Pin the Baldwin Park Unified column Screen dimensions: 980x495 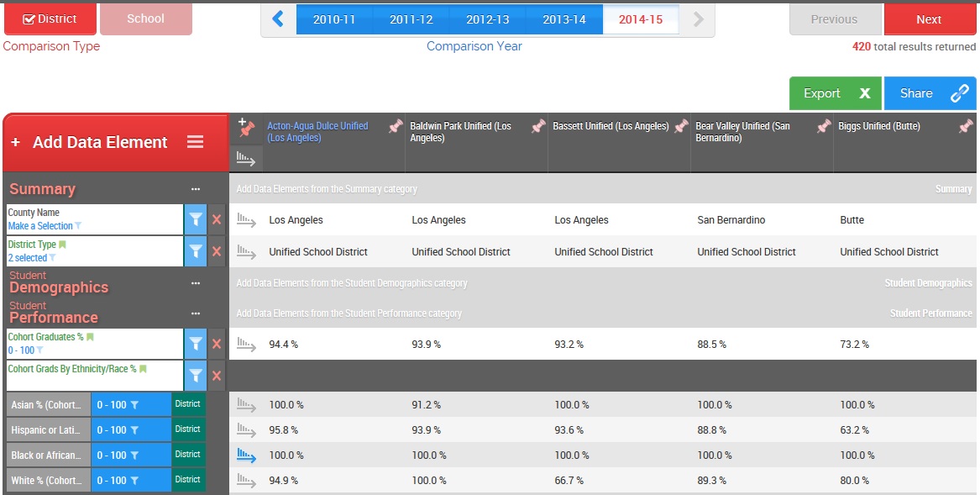[537, 127]
